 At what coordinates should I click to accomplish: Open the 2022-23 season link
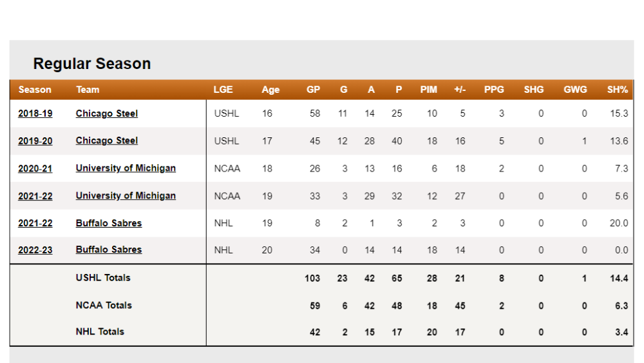pos(35,250)
